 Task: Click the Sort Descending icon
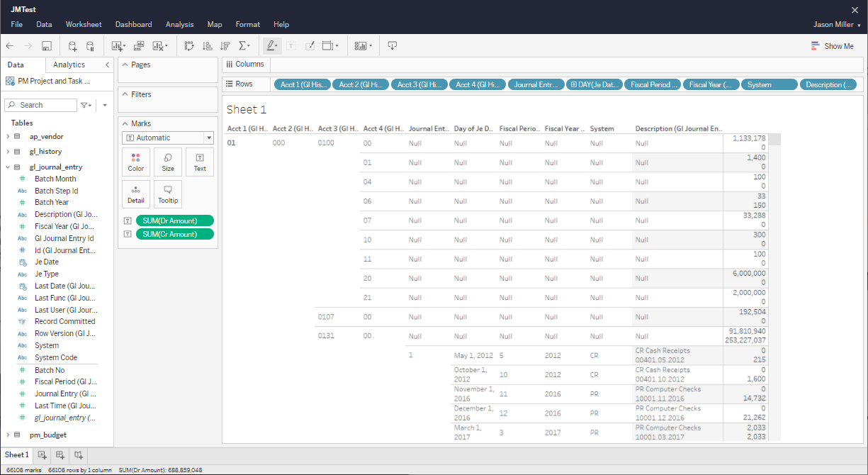(x=225, y=46)
